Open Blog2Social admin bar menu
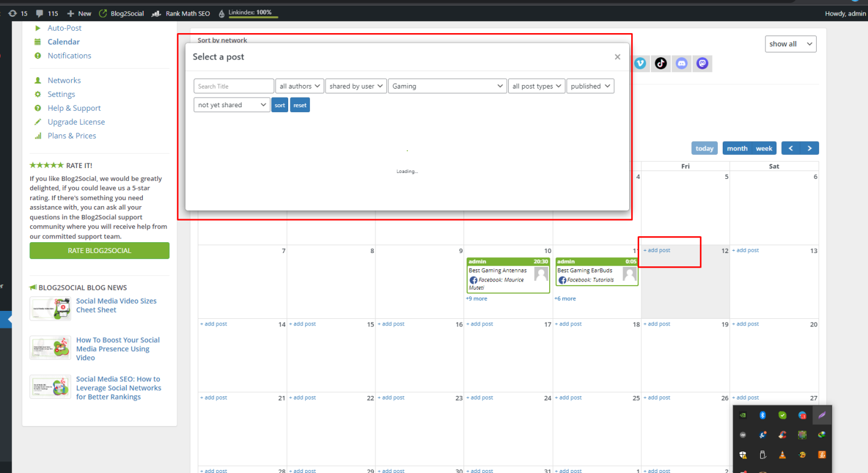Viewport: 868px width, 473px height. [x=121, y=13]
